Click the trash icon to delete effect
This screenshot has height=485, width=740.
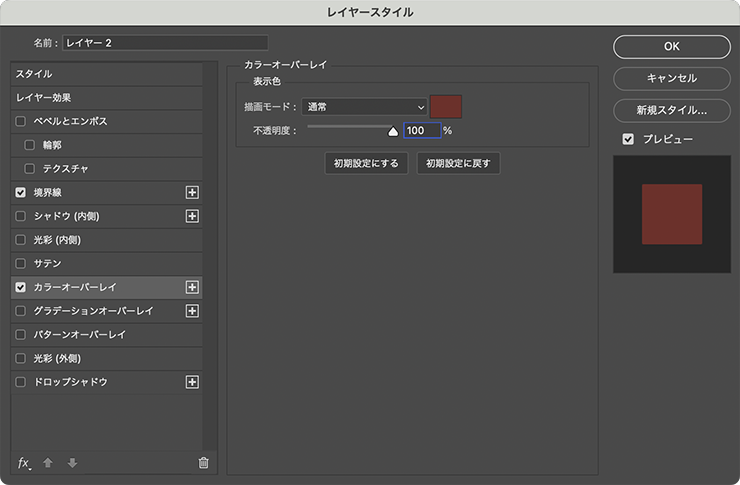204,463
